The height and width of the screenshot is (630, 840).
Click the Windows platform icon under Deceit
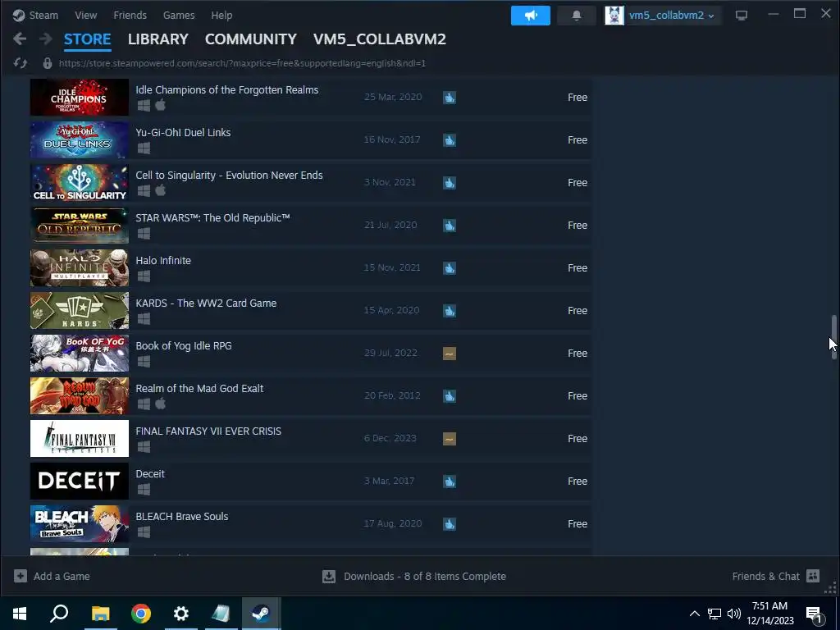(x=144, y=489)
